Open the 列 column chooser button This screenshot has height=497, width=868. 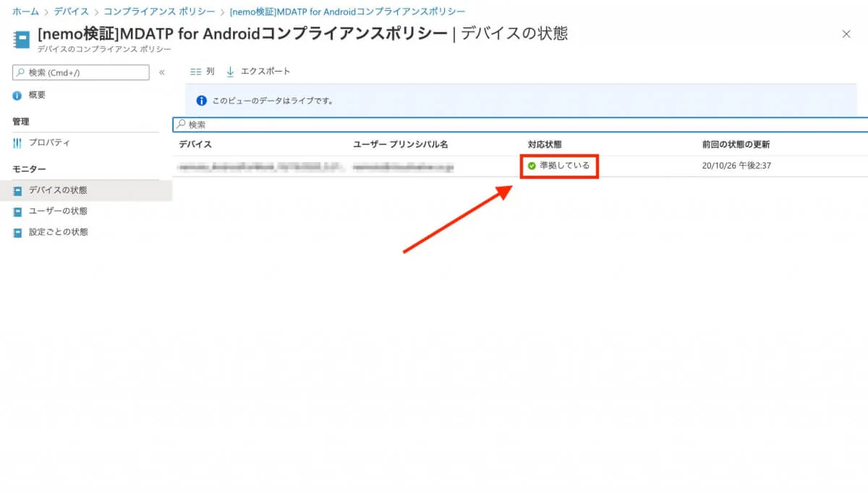pos(203,72)
